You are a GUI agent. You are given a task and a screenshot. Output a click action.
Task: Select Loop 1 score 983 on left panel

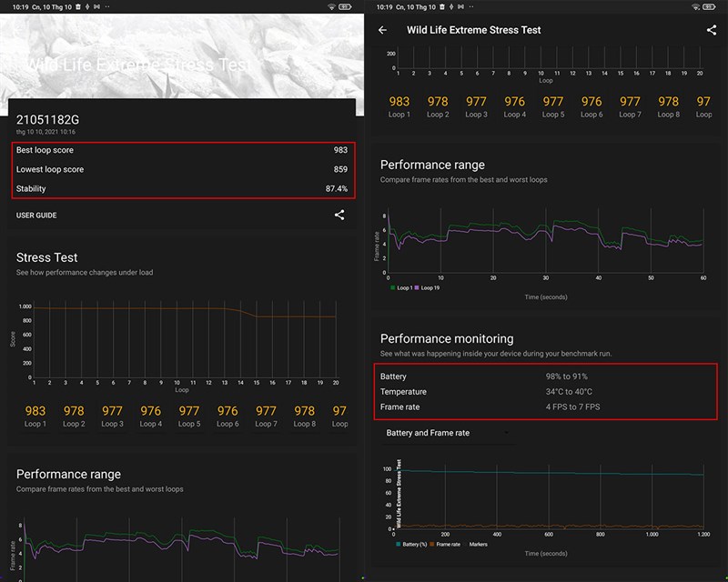pyautogui.click(x=35, y=416)
